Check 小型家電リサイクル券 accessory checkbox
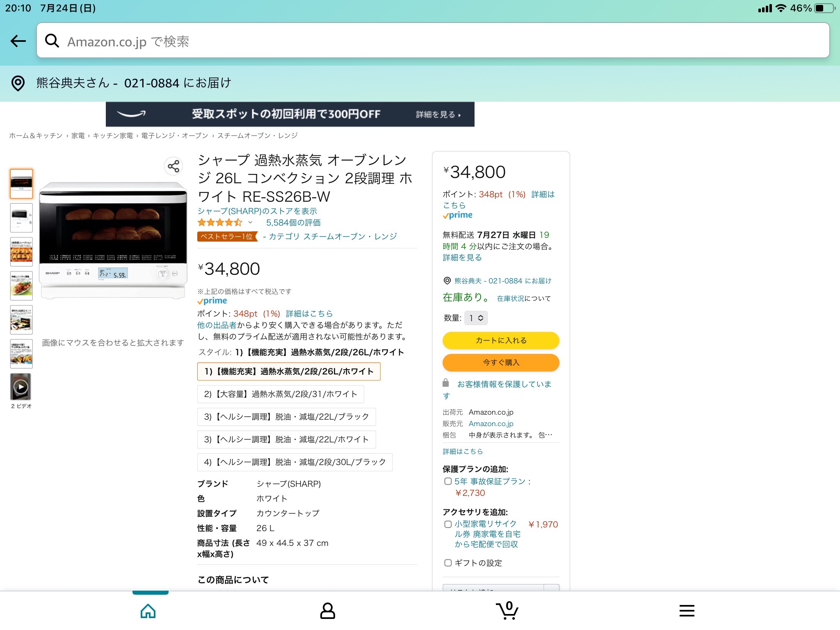The image size is (840, 630). tap(448, 524)
